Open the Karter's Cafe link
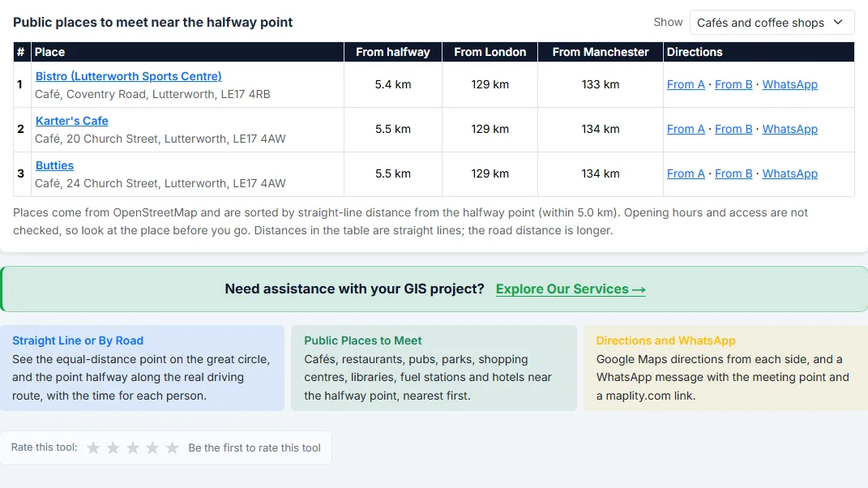Screen dimensions: 868x488 72,121
